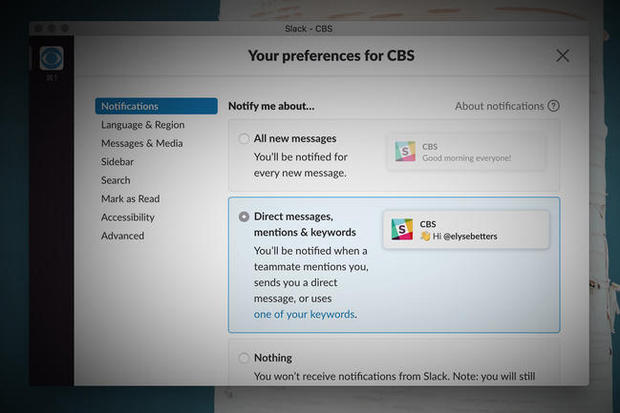Click text 'You'll be notified for'
The width and height of the screenshot is (620, 413).
coord(301,157)
